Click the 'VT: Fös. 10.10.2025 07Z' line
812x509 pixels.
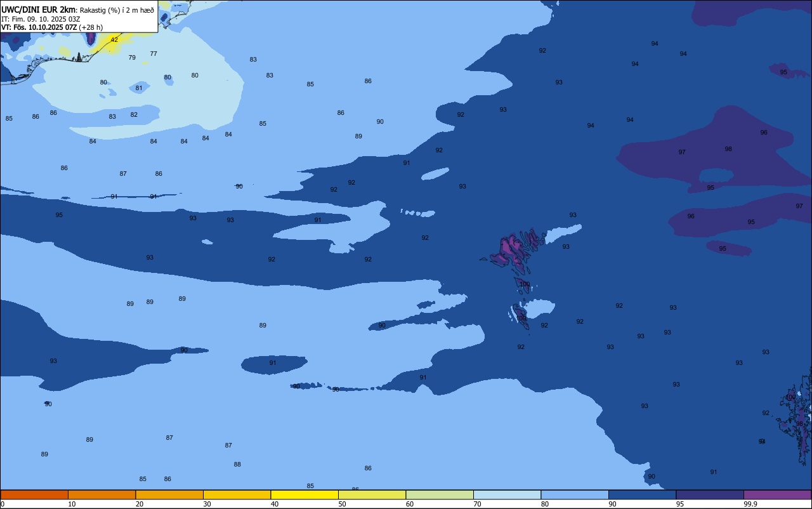click(39, 27)
